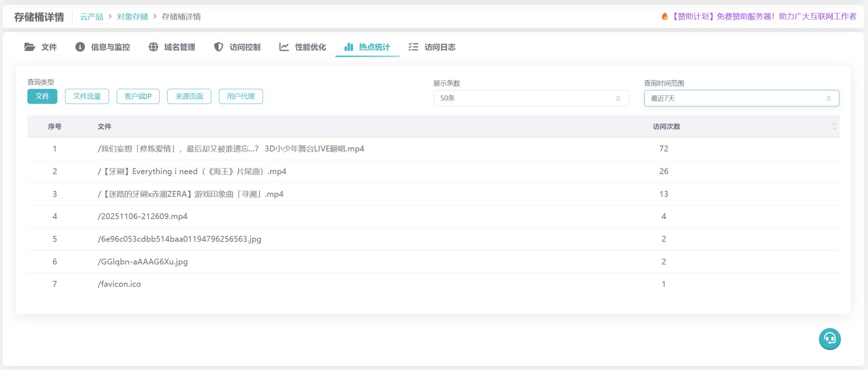
Task: Click the globe icon for 域名管理
Action: pos(153,47)
